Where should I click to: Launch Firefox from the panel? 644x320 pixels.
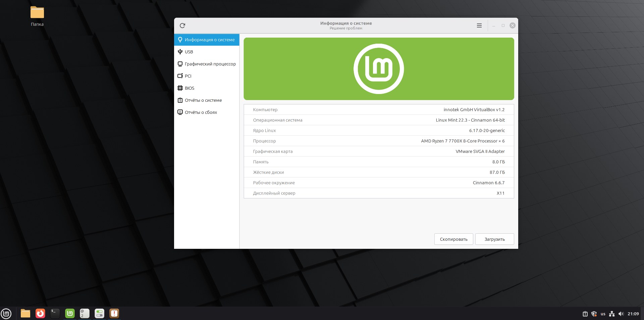point(40,314)
